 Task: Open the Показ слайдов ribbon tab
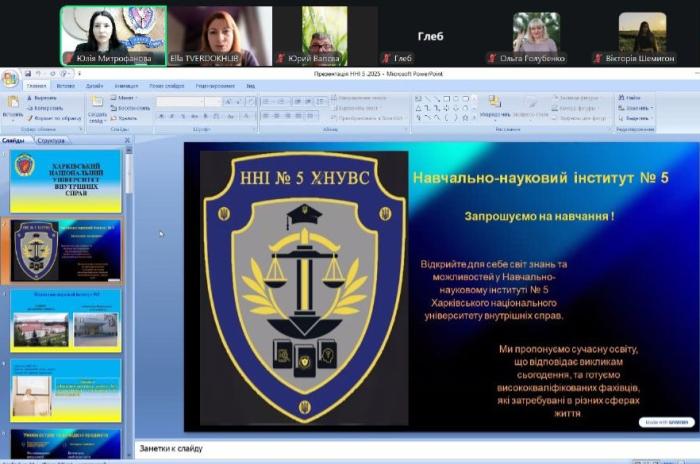167,86
